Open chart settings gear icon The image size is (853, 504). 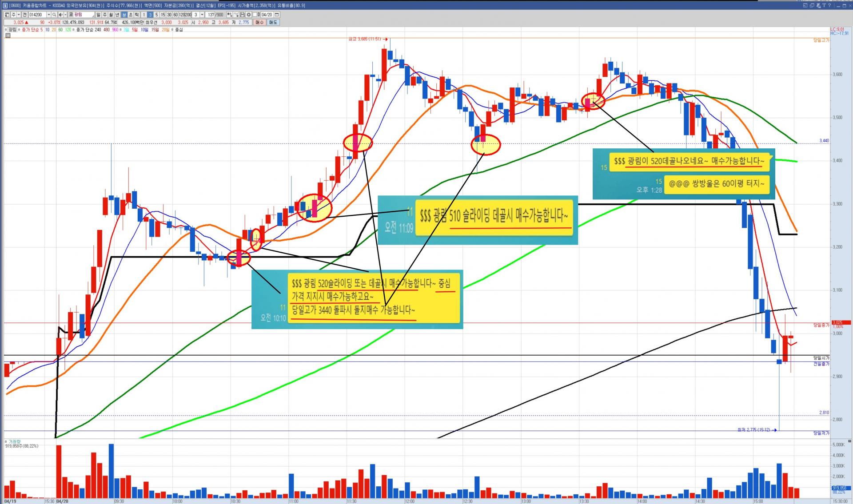(x=249, y=15)
